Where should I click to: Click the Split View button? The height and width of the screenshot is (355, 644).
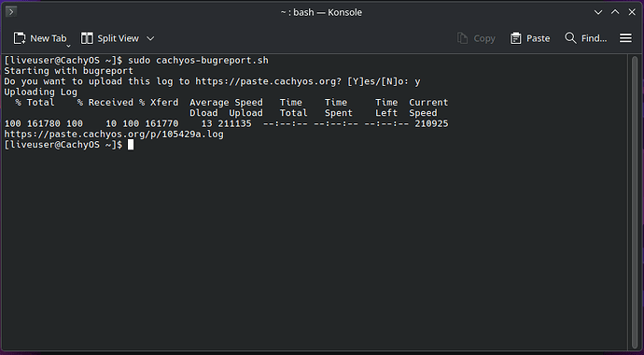point(109,38)
